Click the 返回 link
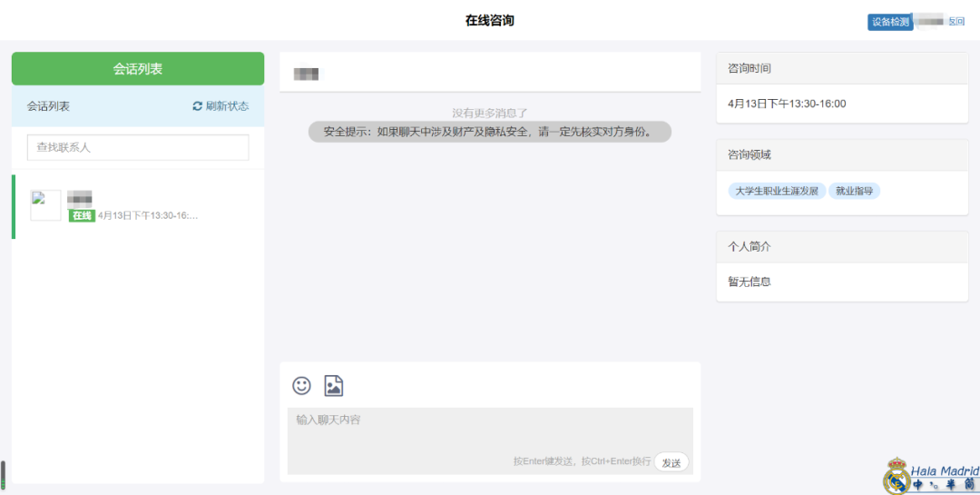This screenshot has width=980, height=495. (x=955, y=22)
